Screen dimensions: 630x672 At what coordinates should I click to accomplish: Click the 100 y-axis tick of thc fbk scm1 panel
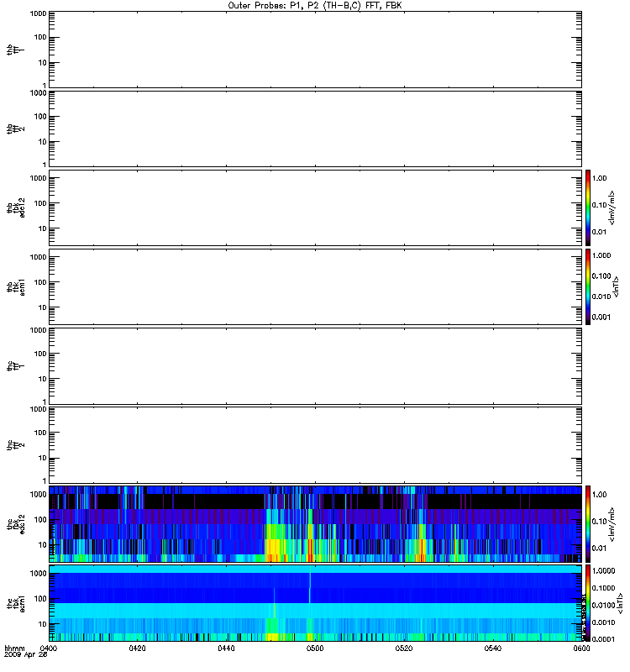[40, 599]
